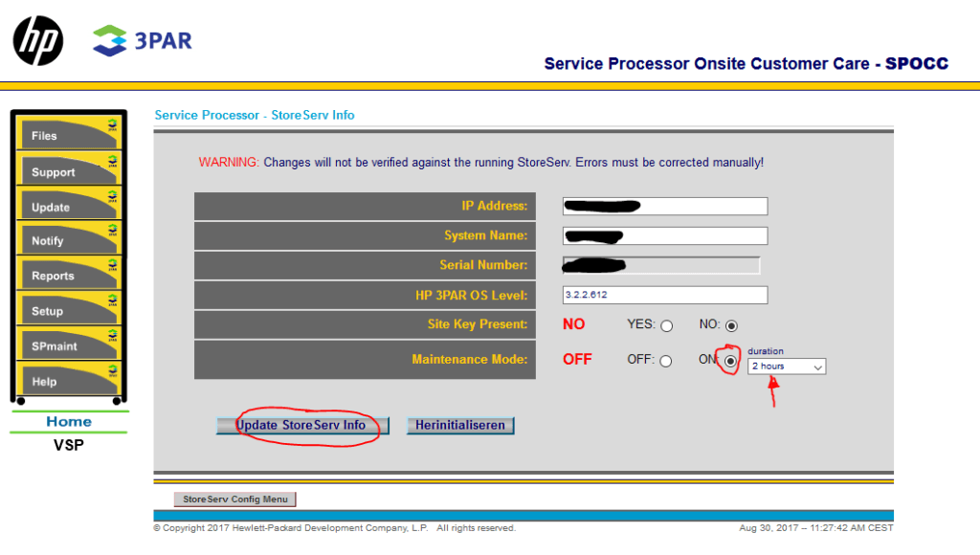Open the Setup menu
This screenshot has width=980, height=555.
tap(69, 309)
